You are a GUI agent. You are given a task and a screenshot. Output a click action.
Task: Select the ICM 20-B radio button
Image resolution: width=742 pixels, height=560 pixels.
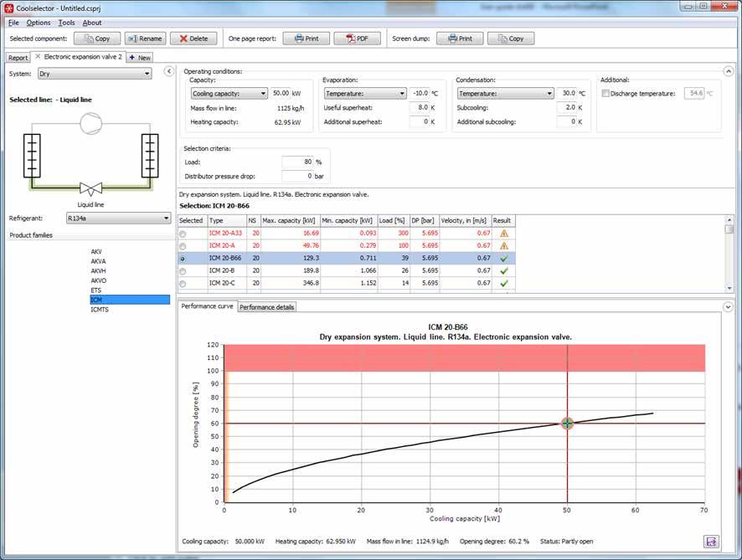tap(183, 271)
